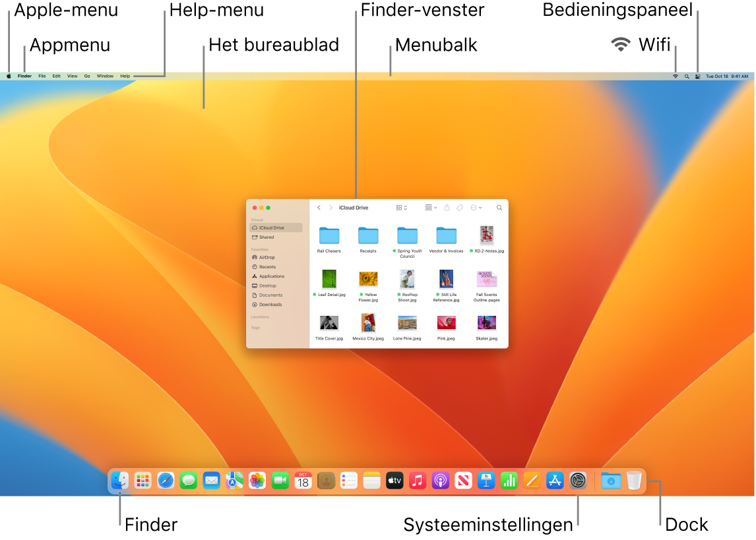Open the Help menu
Viewport: 756px width, 540px height.
point(125,76)
